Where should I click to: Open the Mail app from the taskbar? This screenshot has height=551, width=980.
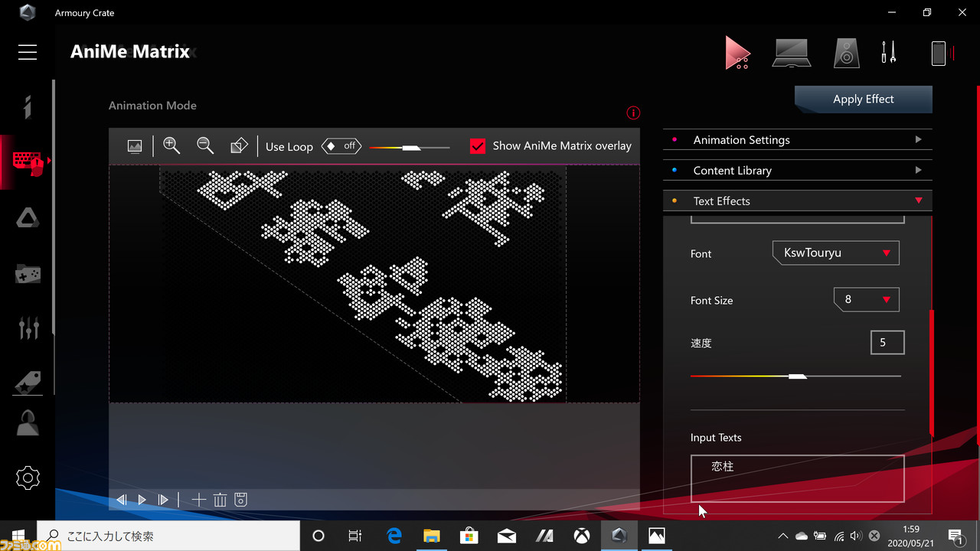point(507,536)
